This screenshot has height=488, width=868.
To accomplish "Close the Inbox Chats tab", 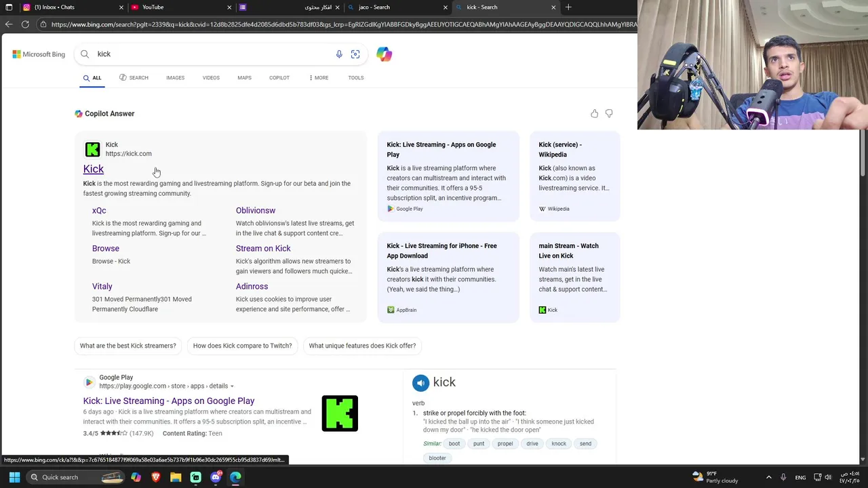I will pyautogui.click(x=121, y=7).
